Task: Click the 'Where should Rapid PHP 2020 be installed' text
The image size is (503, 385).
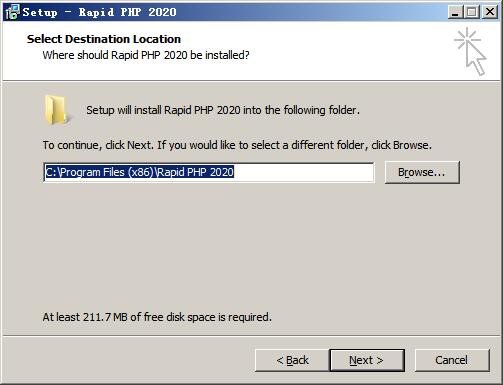Action: [x=146, y=55]
